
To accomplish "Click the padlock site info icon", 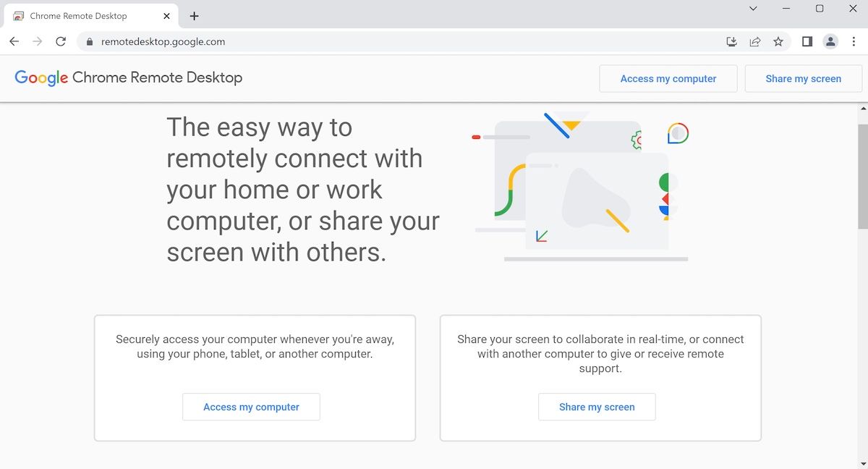I will 90,42.
